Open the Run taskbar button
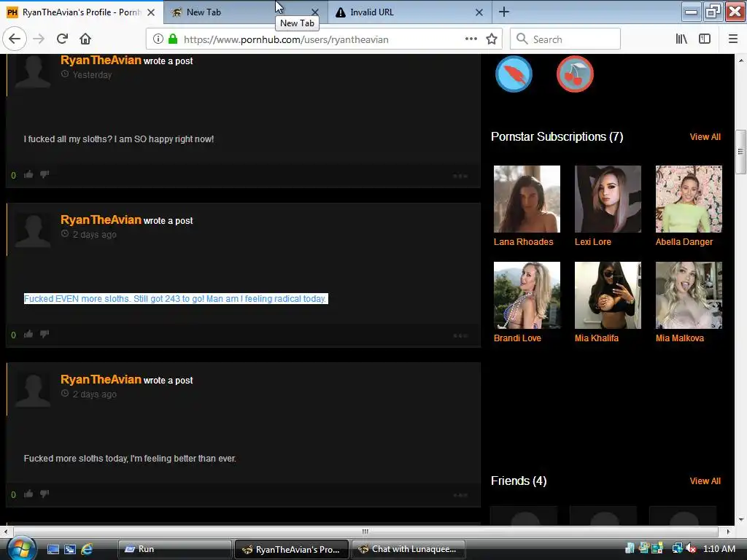Viewport: 747px width, 560px height. [x=175, y=549]
